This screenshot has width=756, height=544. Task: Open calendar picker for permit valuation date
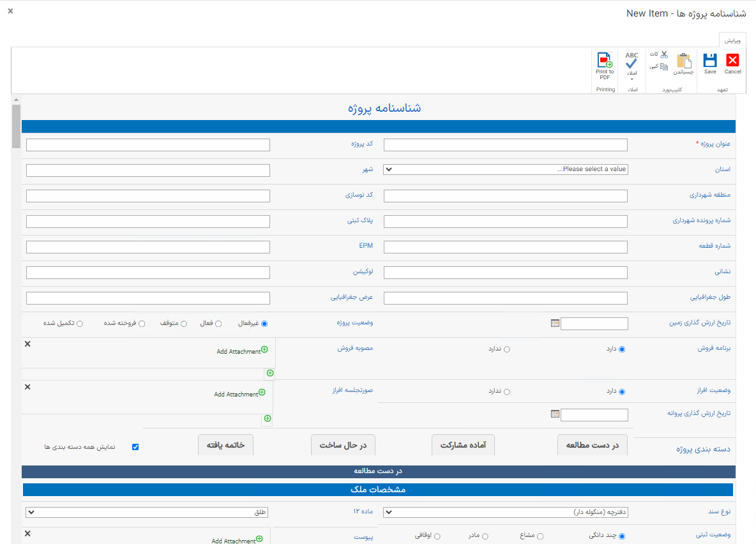(x=555, y=414)
